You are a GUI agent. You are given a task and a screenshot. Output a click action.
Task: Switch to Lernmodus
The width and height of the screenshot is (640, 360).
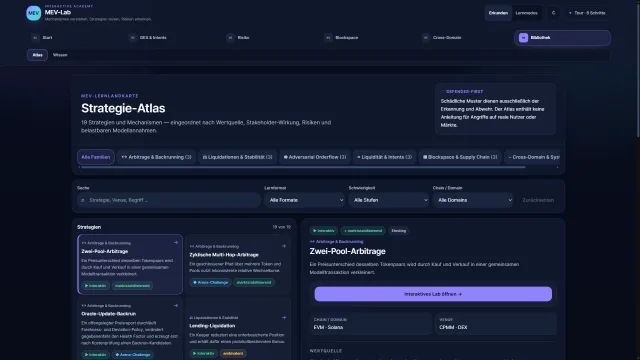click(x=527, y=13)
